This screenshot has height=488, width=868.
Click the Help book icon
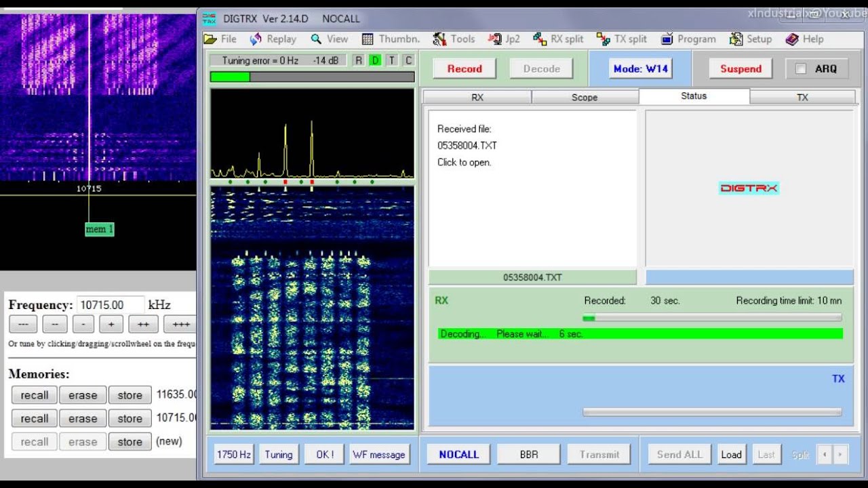(x=792, y=39)
